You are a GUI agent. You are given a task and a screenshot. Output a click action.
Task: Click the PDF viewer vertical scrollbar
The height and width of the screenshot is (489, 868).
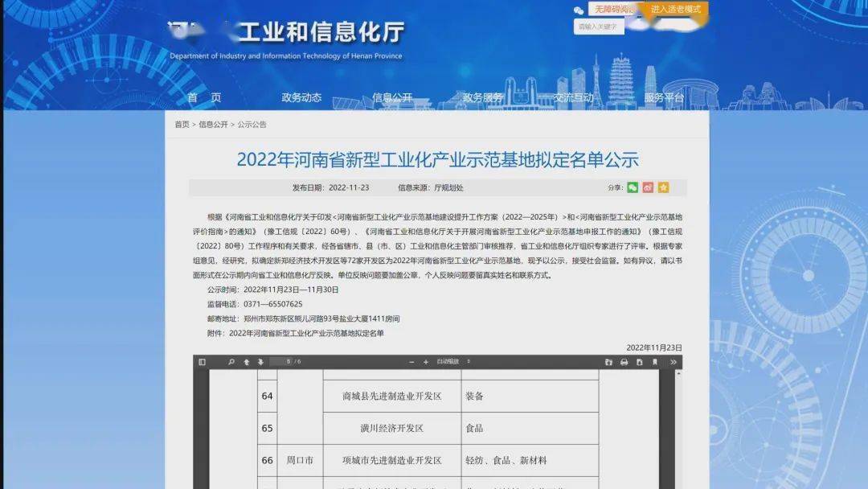tap(678, 429)
